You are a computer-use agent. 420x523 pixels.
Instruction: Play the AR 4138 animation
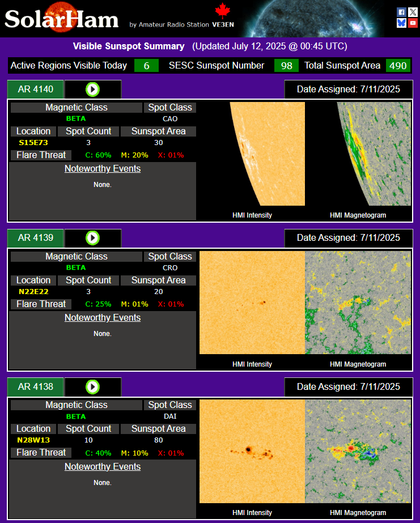point(92,387)
